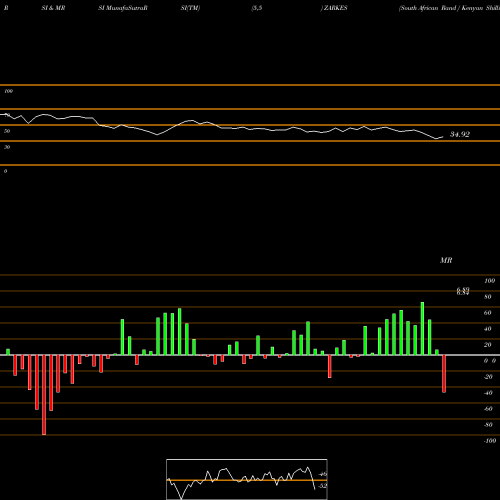The image size is (500, 500).
Task: Click the -40 label on the MR axis
Action: coord(488,393)
